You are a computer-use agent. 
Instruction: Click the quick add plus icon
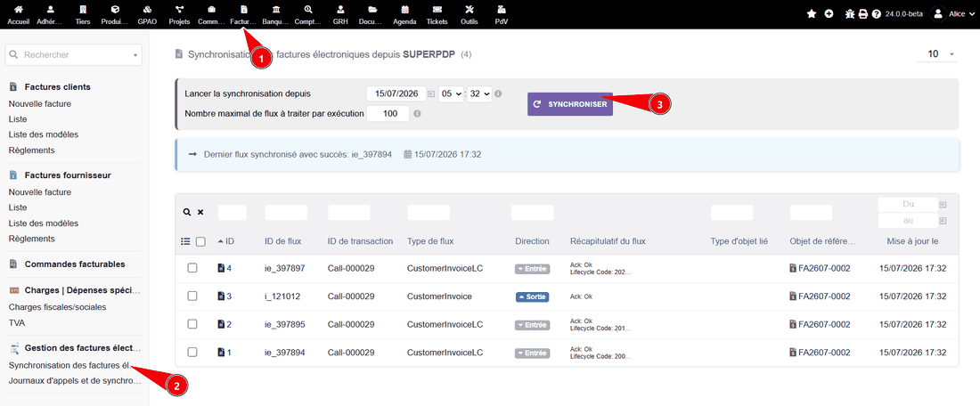click(x=829, y=13)
